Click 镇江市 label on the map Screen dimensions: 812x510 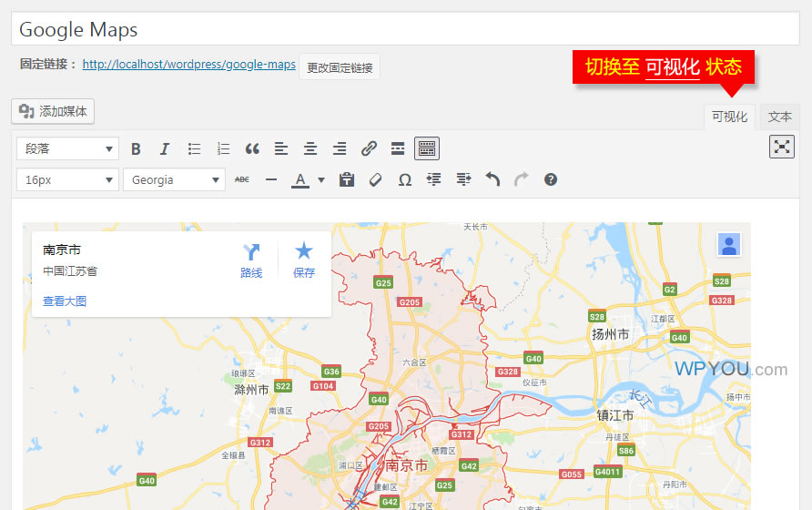tap(615, 415)
